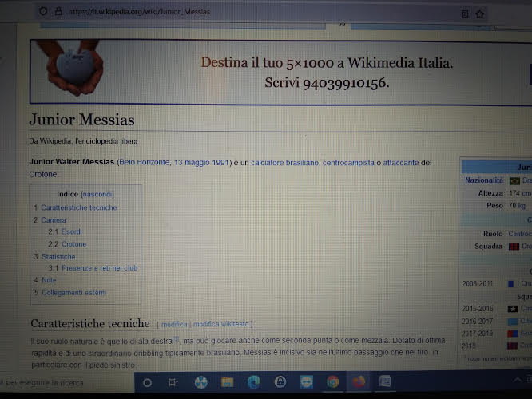The height and width of the screenshot is (399, 532).
Task: Bookmark page with star icon
Action: 480,13
